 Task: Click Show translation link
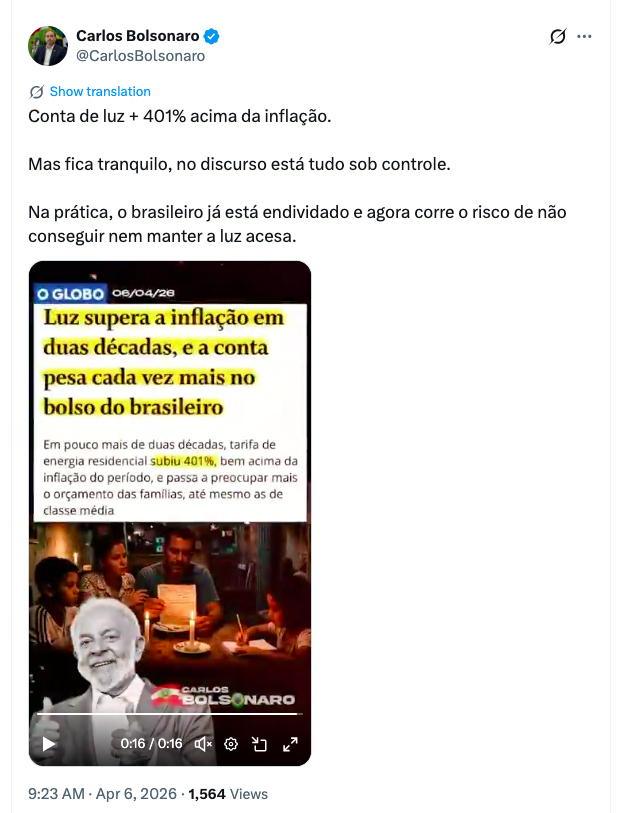100,92
